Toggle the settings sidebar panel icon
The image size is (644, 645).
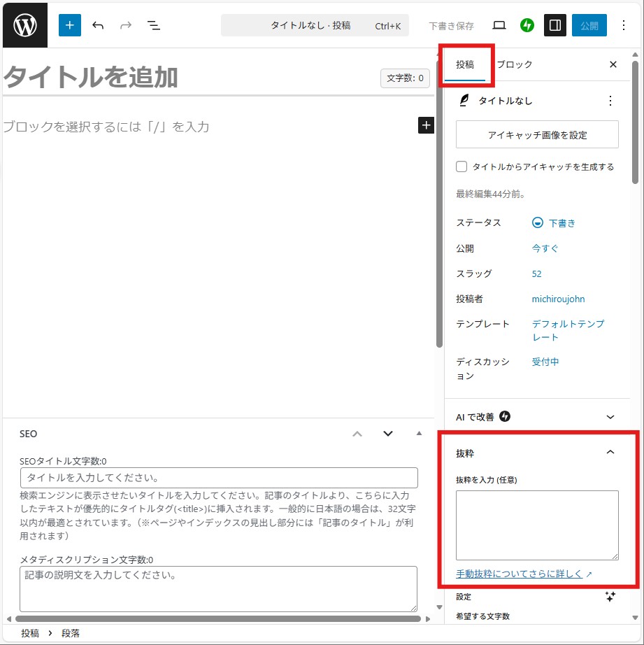555,25
